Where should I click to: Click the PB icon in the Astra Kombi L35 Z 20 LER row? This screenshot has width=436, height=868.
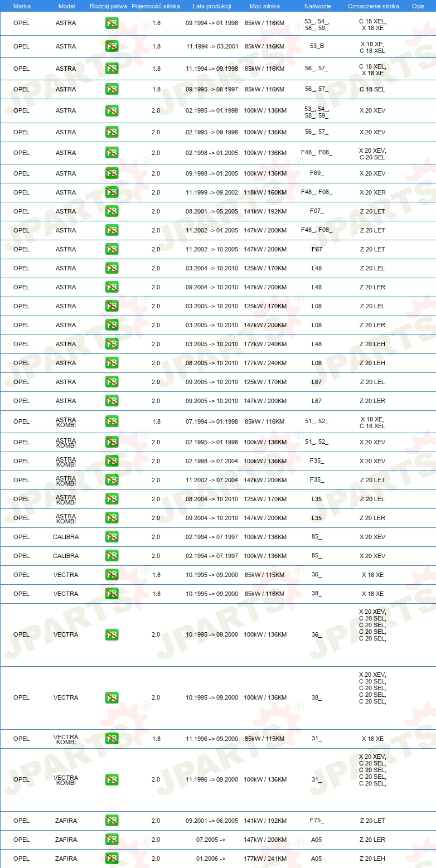point(112,518)
